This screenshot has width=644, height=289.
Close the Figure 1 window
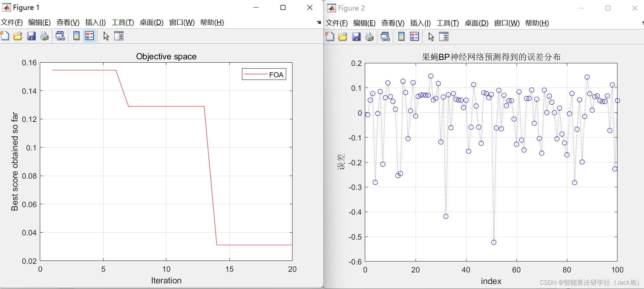(x=310, y=7)
